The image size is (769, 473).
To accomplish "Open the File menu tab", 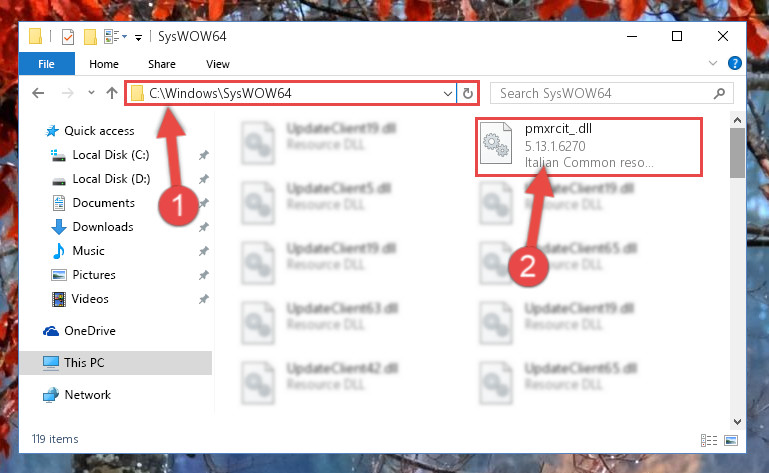I will [47, 64].
